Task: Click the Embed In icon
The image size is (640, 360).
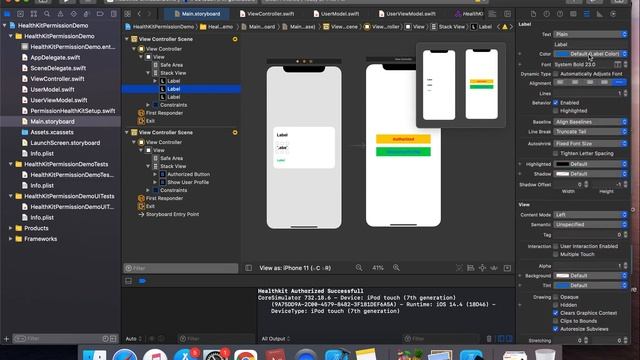Action: pyautogui.click(x=507, y=268)
